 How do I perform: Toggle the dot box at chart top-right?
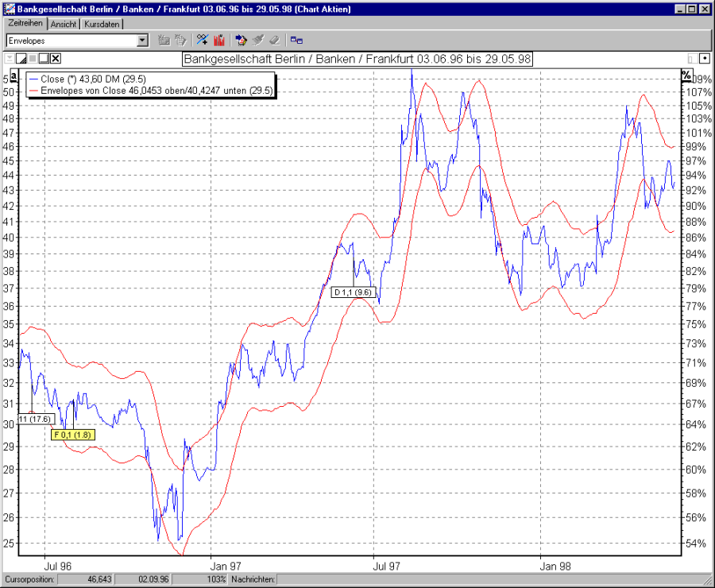704,58
